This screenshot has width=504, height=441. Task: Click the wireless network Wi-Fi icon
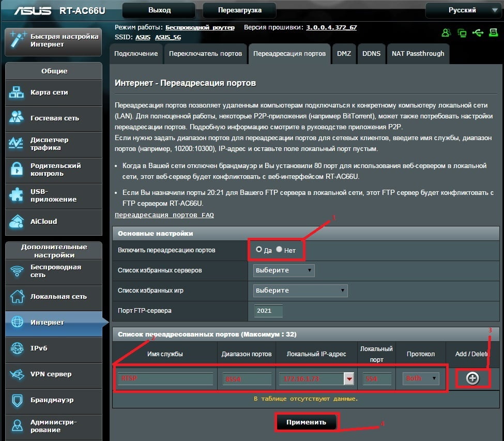point(17,271)
